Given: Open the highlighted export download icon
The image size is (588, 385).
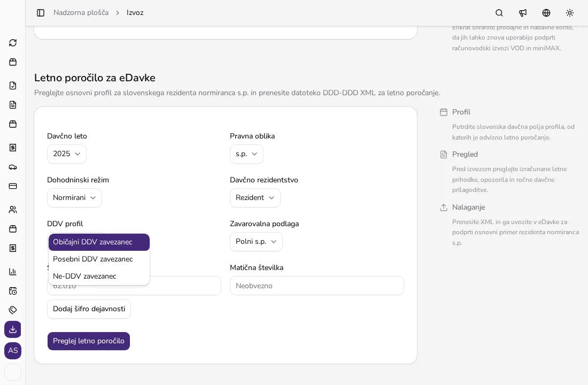Looking at the screenshot, I should click(x=13, y=329).
